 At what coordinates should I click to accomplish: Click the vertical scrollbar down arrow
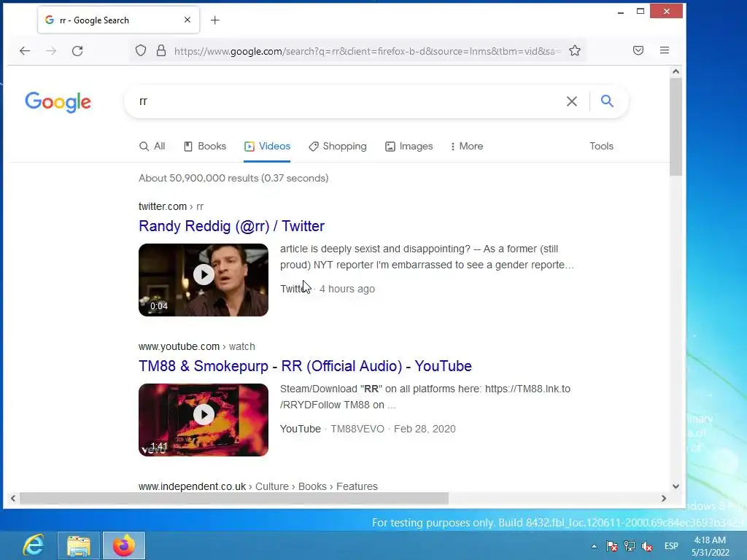click(676, 486)
